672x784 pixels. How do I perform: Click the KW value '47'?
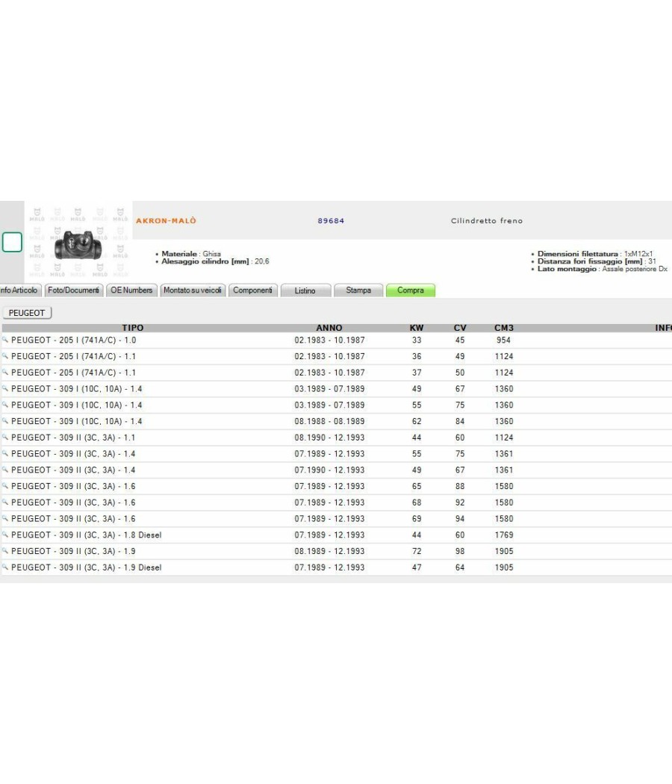pos(417,567)
